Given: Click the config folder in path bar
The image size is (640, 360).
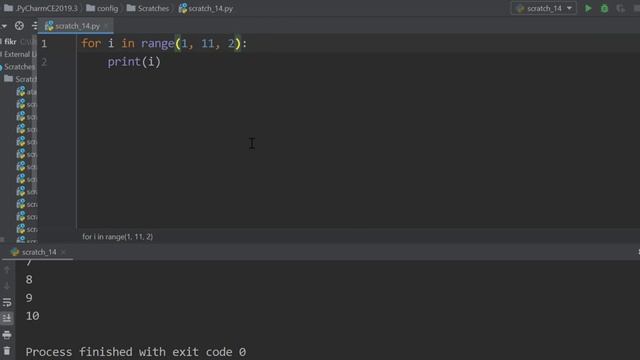Looking at the screenshot, I should pyautogui.click(x=102, y=8).
